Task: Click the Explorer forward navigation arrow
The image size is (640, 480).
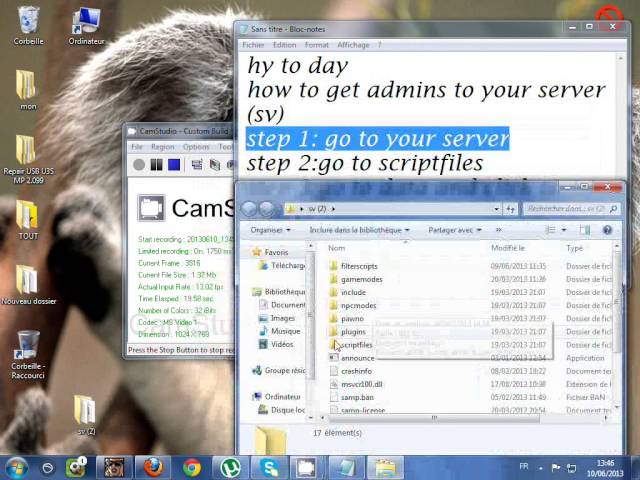Action: (x=267, y=209)
